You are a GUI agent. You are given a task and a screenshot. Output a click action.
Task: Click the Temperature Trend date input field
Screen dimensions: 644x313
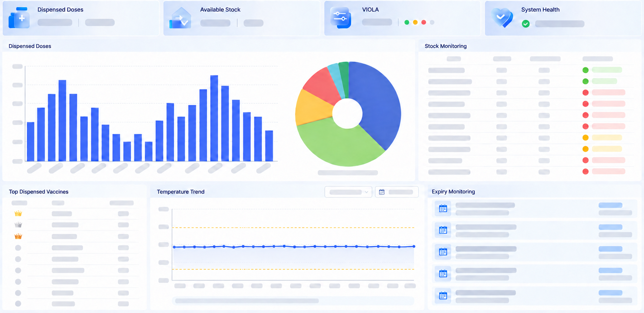pyautogui.click(x=397, y=192)
